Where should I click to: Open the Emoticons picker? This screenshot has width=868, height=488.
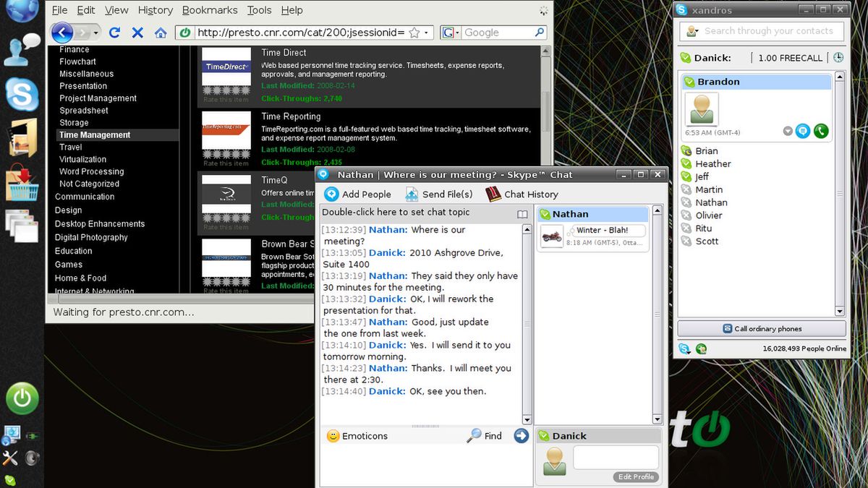pyautogui.click(x=357, y=436)
